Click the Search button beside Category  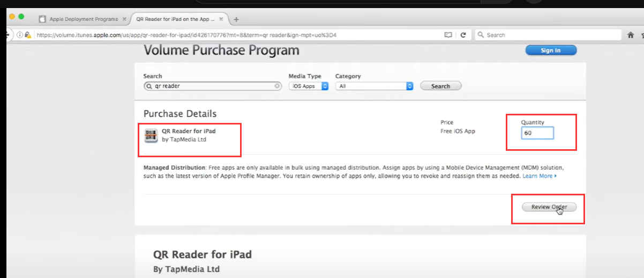pyautogui.click(x=440, y=86)
